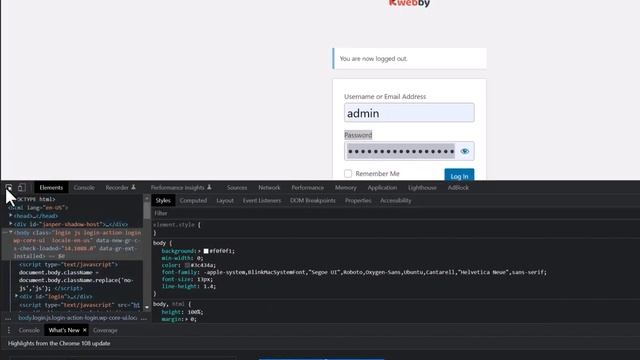The width and height of the screenshot is (640, 360).
Task: Click the font-family property value
Action: point(374,272)
